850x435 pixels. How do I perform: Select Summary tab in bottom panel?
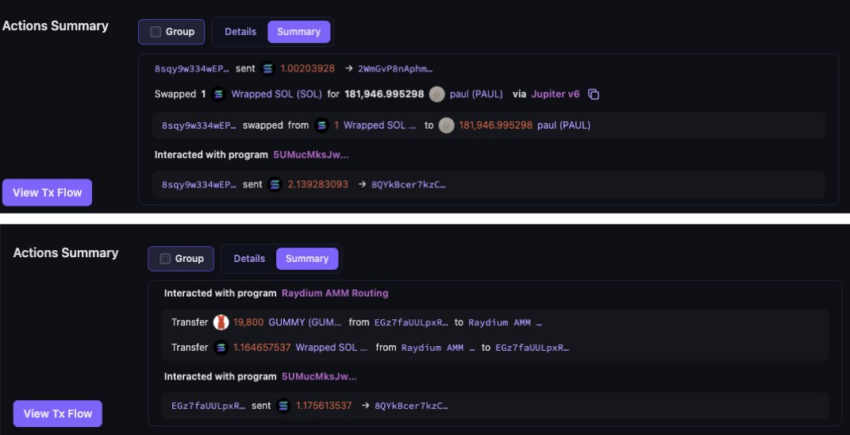tap(307, 259)
